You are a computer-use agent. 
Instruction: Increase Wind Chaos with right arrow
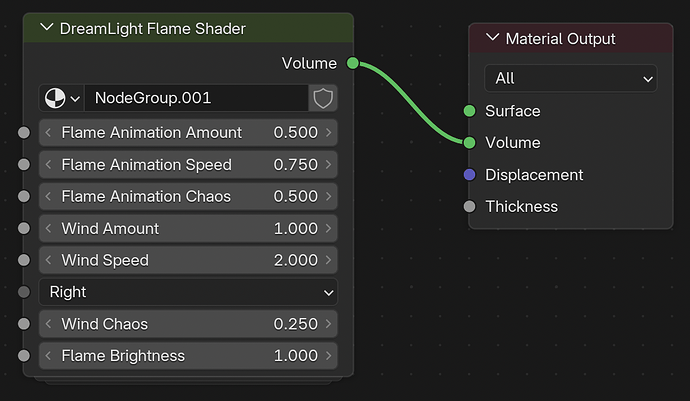[x=328, y=324]
